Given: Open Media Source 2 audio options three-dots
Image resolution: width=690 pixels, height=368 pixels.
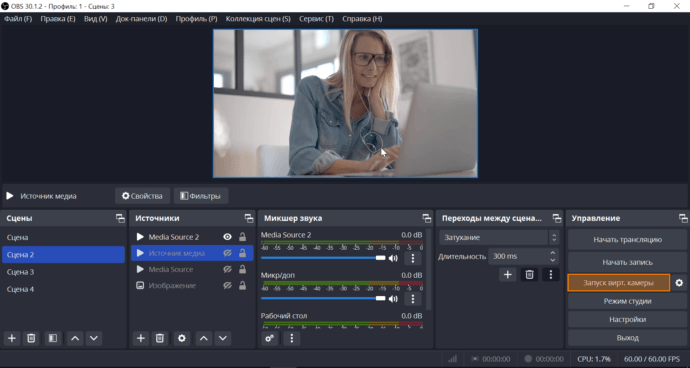Looking at the screenshot, I should pyautogui.click(x=413, y=258).
